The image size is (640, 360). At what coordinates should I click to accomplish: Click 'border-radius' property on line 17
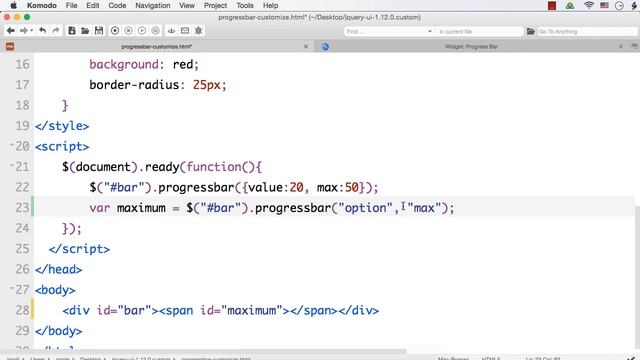click(134, 85)
